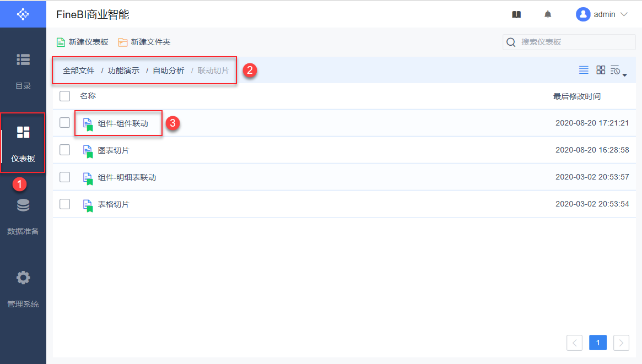The width and height of the screenshot is (642, 364).
Task: Open 数据准备 data preparation section
Action: [x=23, y=215]
